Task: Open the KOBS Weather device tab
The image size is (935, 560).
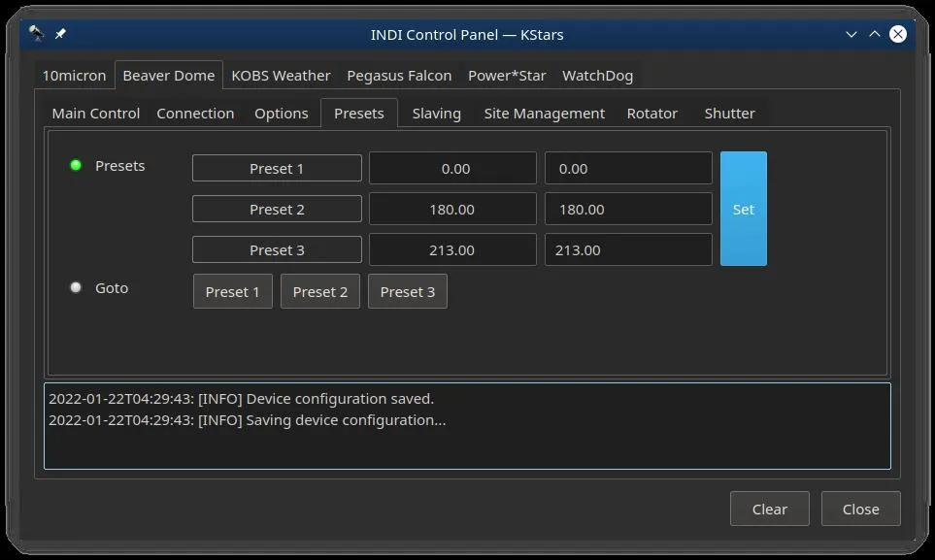Action: 281,76
